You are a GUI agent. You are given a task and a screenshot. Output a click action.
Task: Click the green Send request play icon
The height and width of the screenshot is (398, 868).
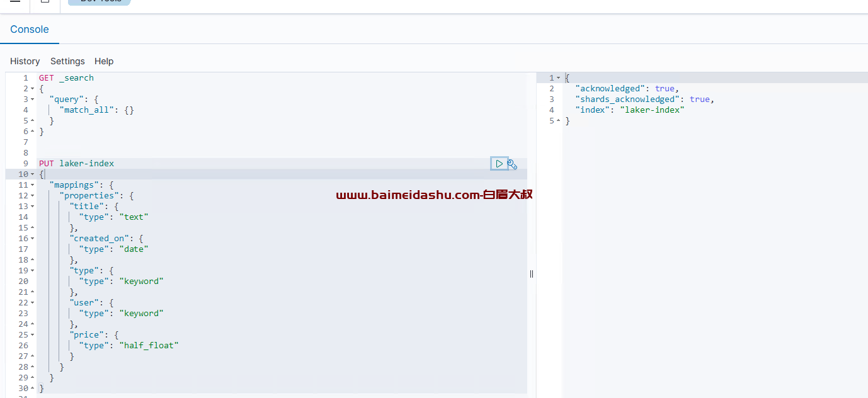pyautogui.click(x=499, y=164)
